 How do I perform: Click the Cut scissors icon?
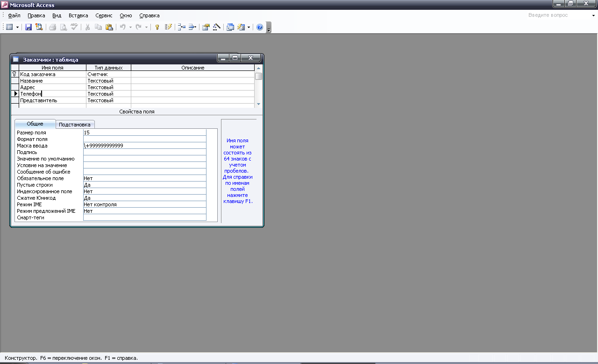click(x=87, y=27)
